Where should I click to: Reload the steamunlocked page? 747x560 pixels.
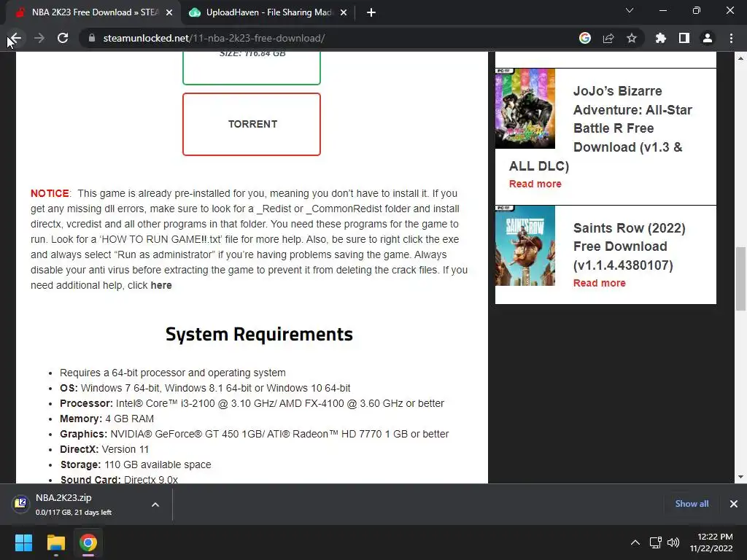point(63,38)
